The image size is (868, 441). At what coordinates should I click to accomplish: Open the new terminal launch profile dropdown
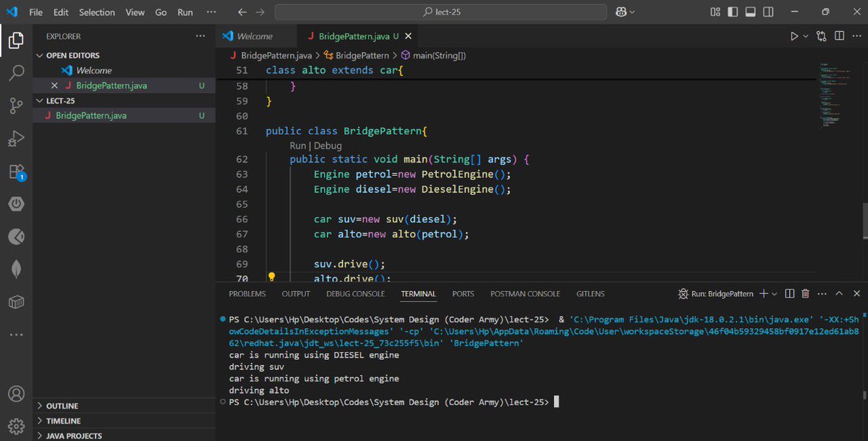pyautogui.click(x=775, y=294)
